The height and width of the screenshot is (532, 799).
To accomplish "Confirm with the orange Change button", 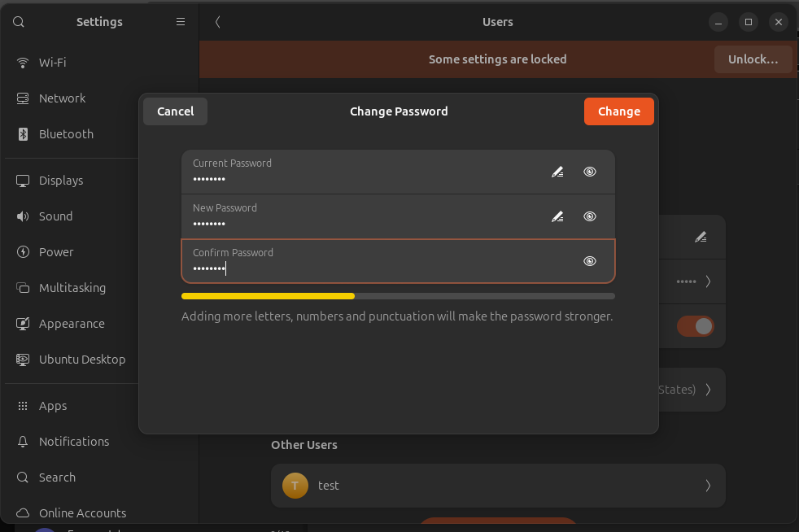I will coord(619,111).
